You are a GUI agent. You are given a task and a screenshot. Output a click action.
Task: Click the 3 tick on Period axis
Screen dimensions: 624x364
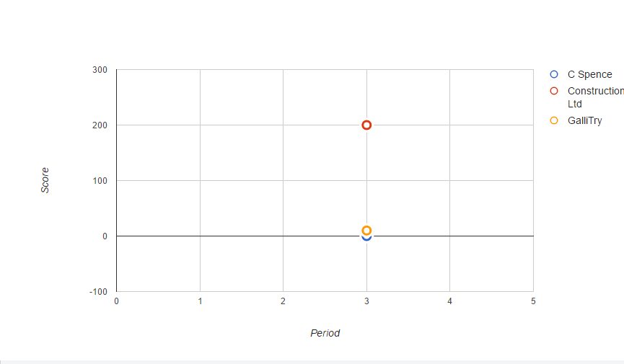pyautogui.click(x=366, y=301)
